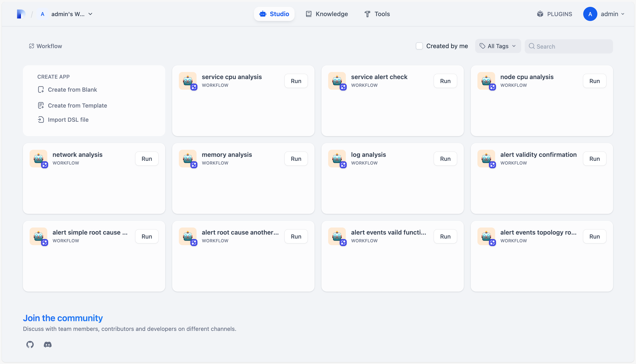Run the network analysis workflow
The height and width of the screenshot is (364, 636).
(147, 159)
